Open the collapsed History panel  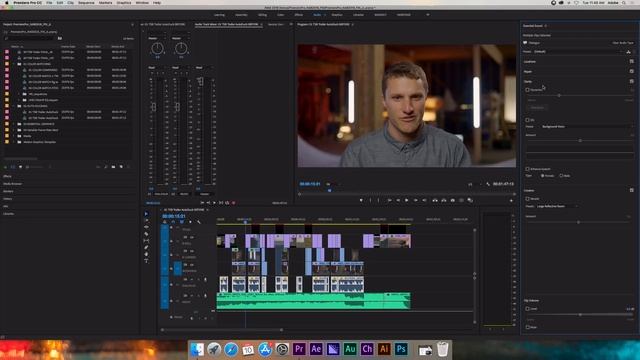point(7,199)
